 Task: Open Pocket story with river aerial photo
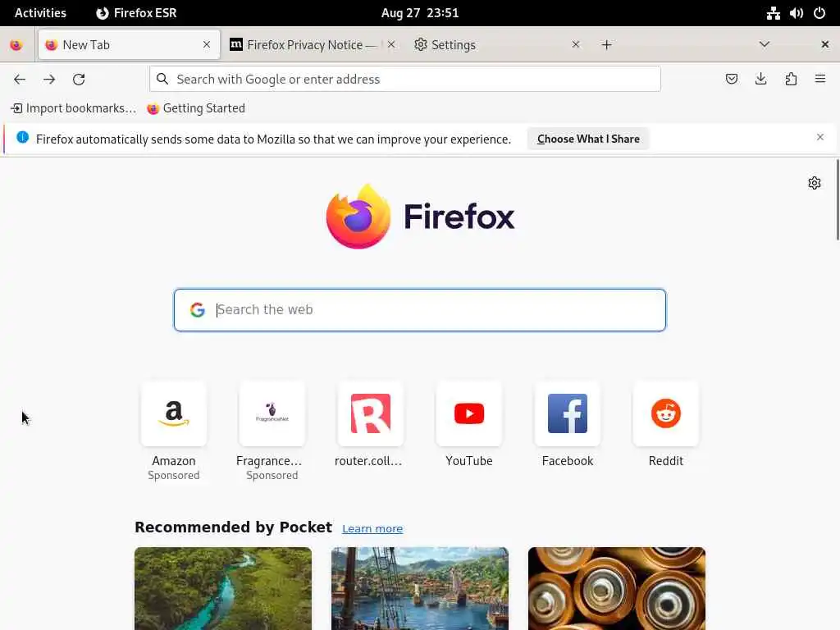[223, 588]
